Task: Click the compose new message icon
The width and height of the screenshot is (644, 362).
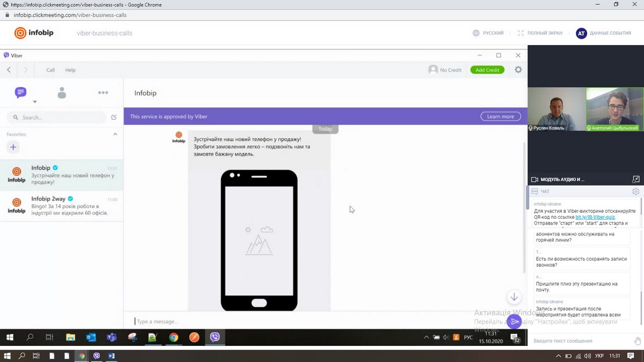Action: pos(114,117)
